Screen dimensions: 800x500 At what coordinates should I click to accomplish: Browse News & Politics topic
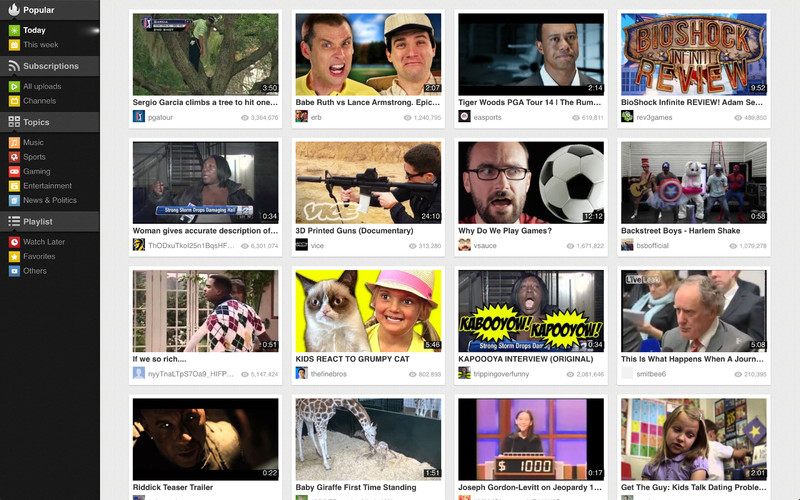pos(50,201)
